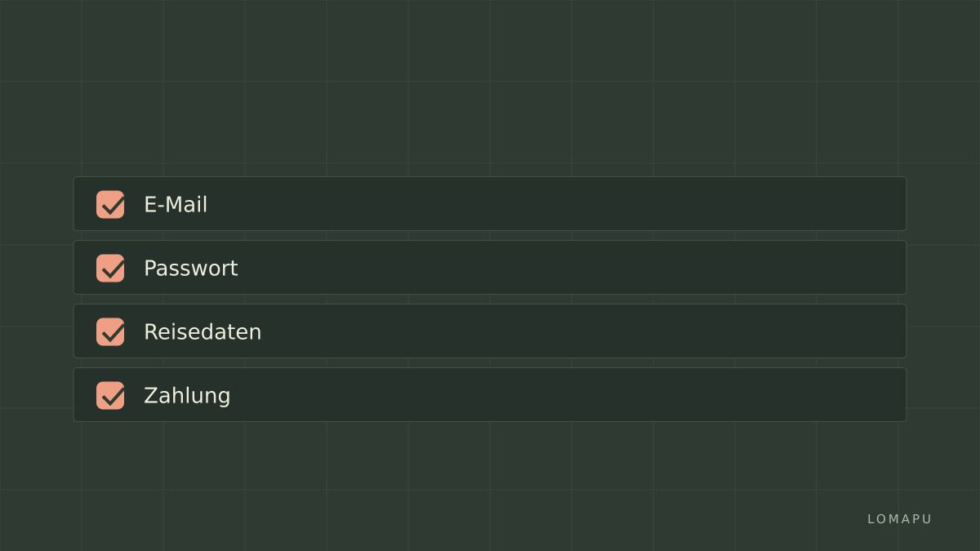Uncheck the Passwort checkbox
This screenshot has width=980, height=551.
(x=110, y=268)
